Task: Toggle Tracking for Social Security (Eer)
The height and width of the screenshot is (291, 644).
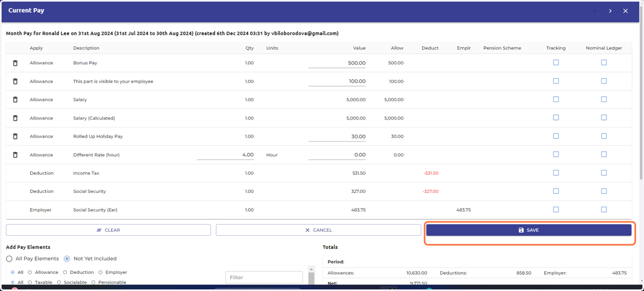Action: (556, 210)
